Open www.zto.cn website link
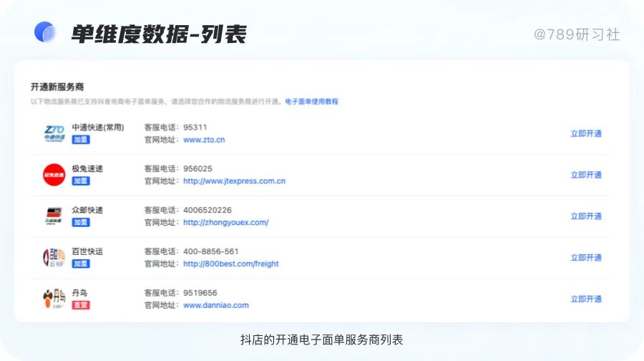 [x=204, y=140]
